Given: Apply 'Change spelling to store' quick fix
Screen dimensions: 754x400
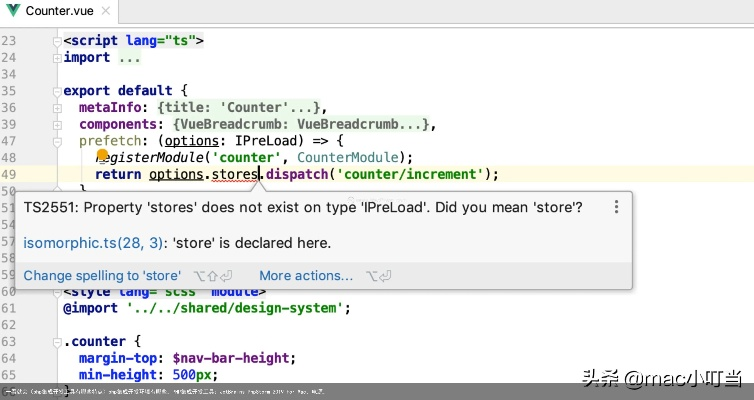Looking at the screenshot, I should tap(102, 275).
